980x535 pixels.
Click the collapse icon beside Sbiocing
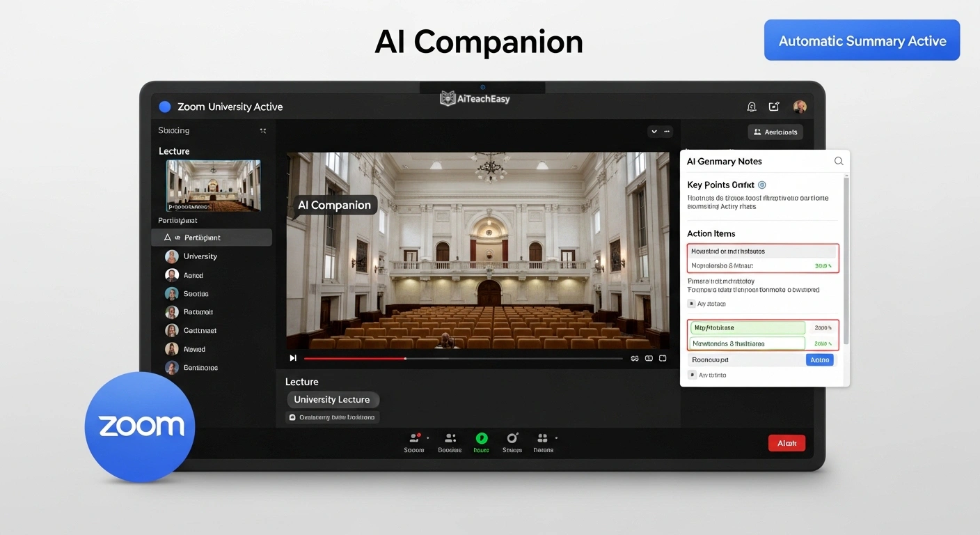[263, 130]
